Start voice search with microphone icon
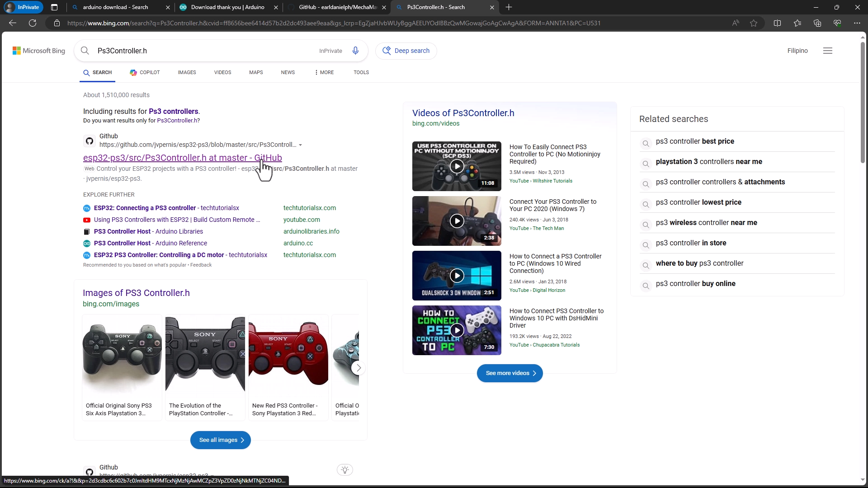Viewport: 868px width, 488px height. click(x=355, y=51)
